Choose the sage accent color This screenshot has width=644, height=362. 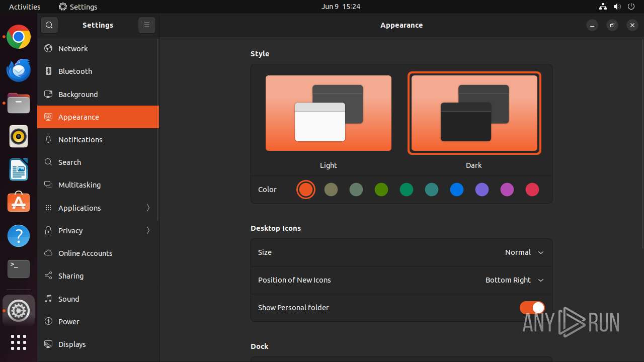coord(356,190)
